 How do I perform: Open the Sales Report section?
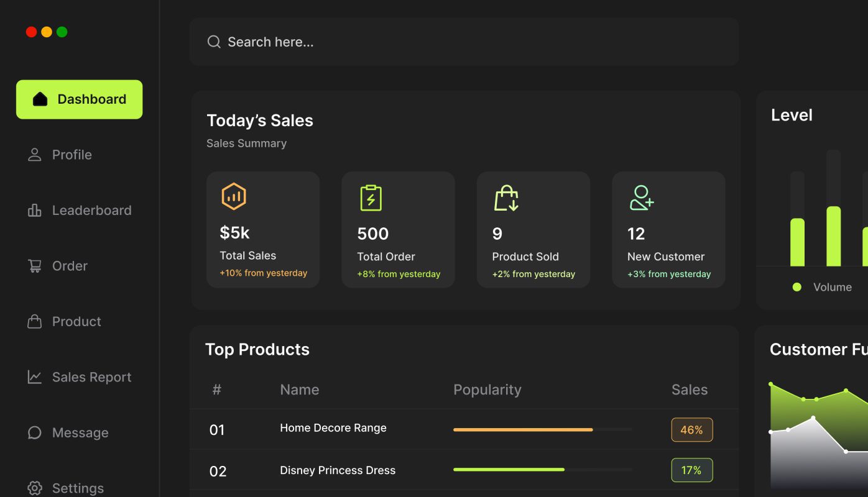point(91,377)
